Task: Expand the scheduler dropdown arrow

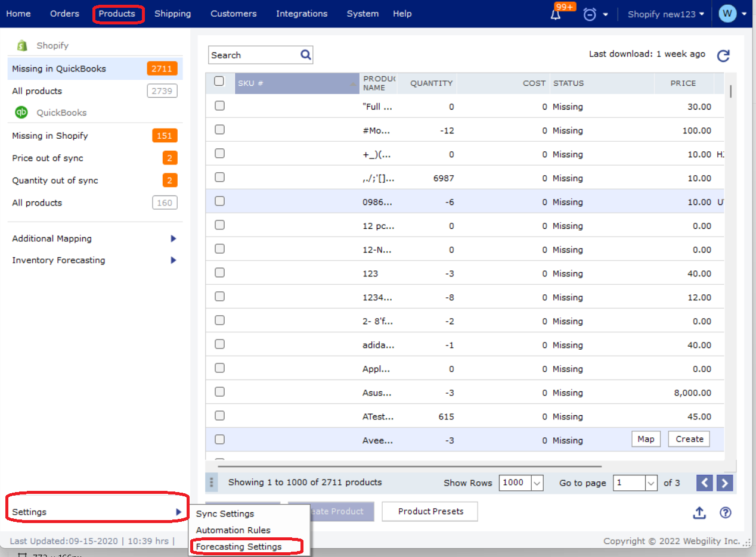Action: [x=605, y=14]
